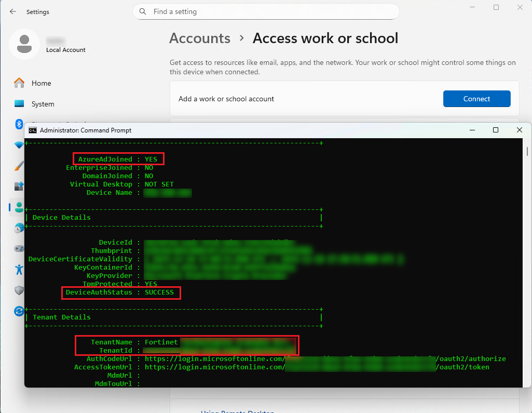Click the Gaming controller icon
The height and width of the screenshot is (413, 532).
19,248
